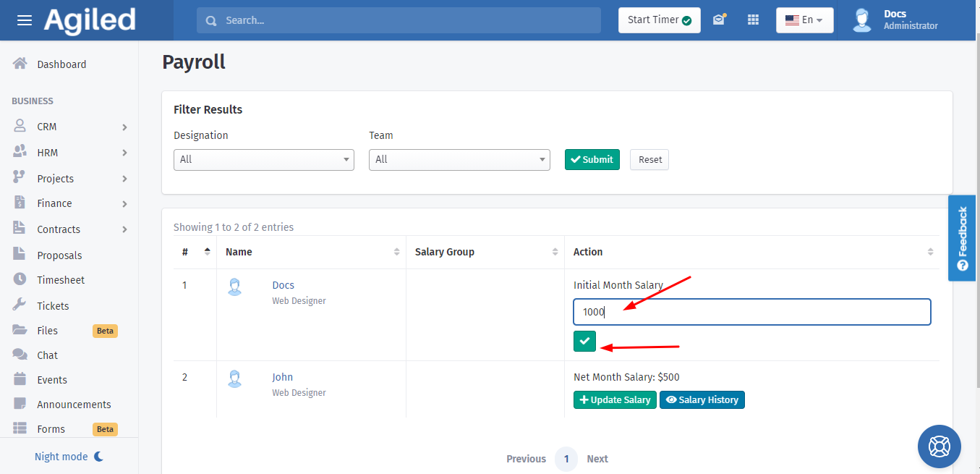Viewport: 980px width, 474px height.
Task: Click the Docs user avatar in header
Action: [861, 20]
